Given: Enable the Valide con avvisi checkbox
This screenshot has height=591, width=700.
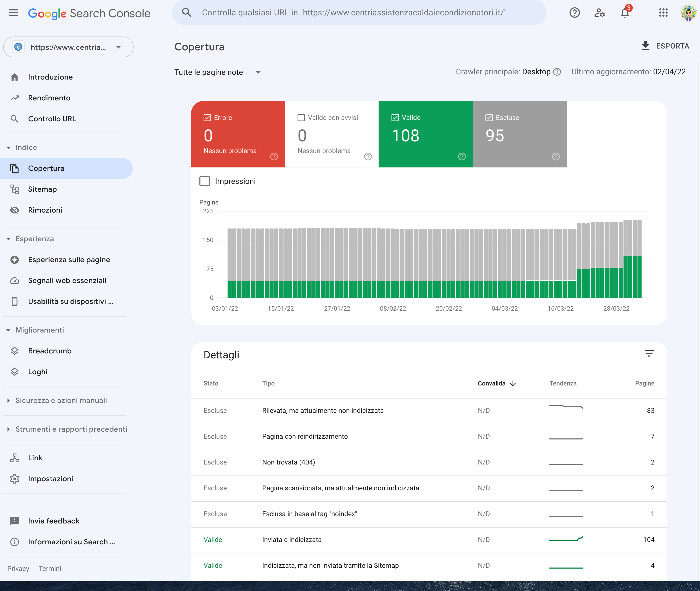Looking at the screenshot, I should [301, 118].
